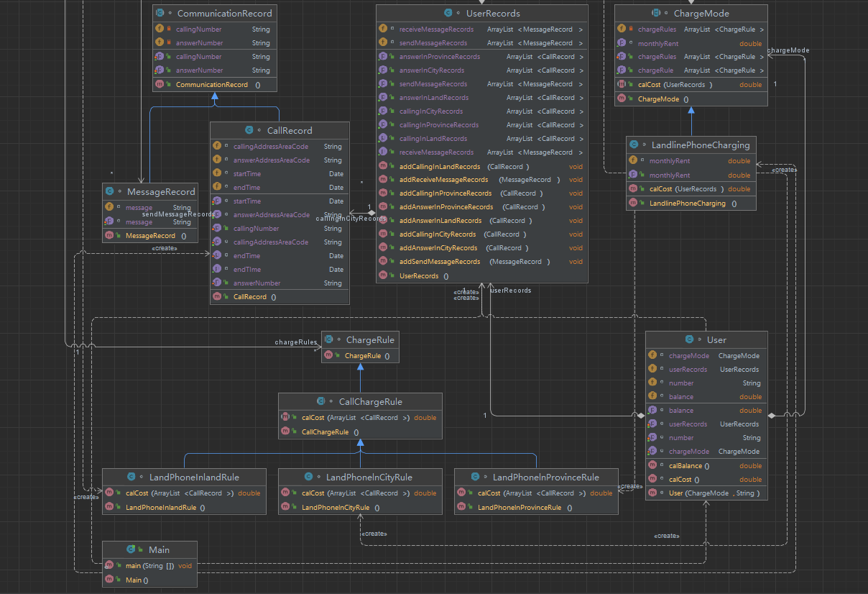Click the class icon beside CallRecord title
Viewport: 868px width, 594px height.
coord(249,130)
